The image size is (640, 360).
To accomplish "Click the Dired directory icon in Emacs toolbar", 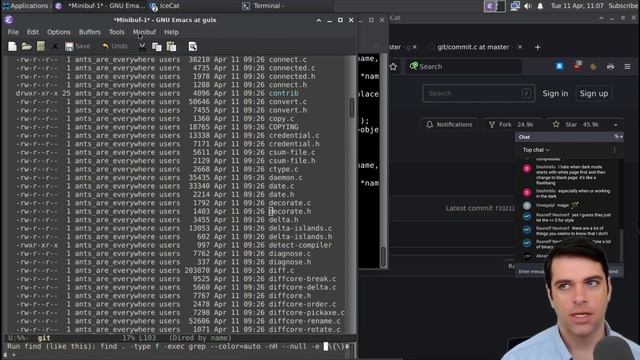I will [x=41, y=47].
